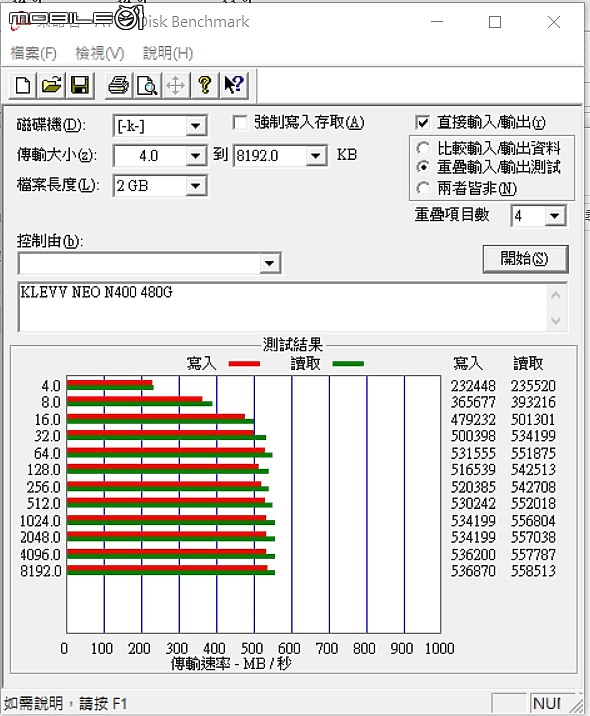Click read value 393216 in 8.0 row
The width and height of the screenshot is (590, 716).
[x=533, y=402]
